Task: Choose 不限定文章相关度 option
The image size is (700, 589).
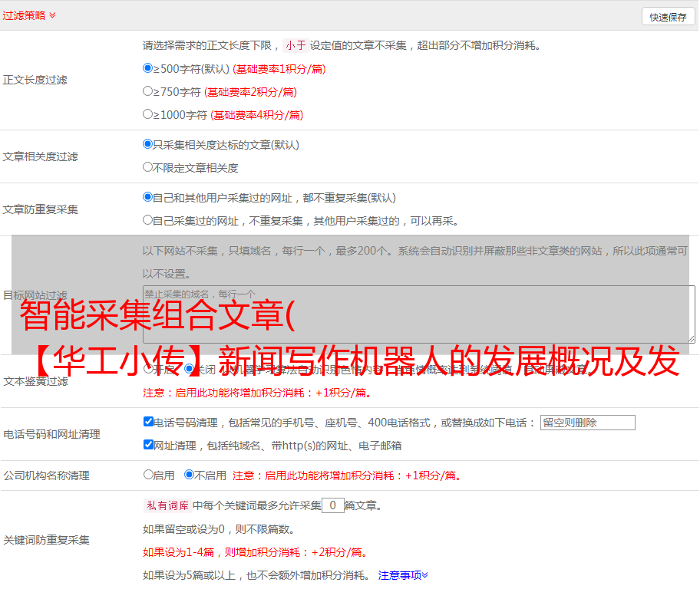Action: tap(147, 167)
